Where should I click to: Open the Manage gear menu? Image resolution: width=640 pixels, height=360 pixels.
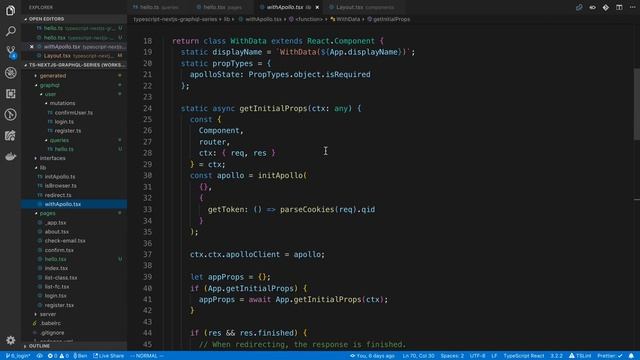pos(11,340)
